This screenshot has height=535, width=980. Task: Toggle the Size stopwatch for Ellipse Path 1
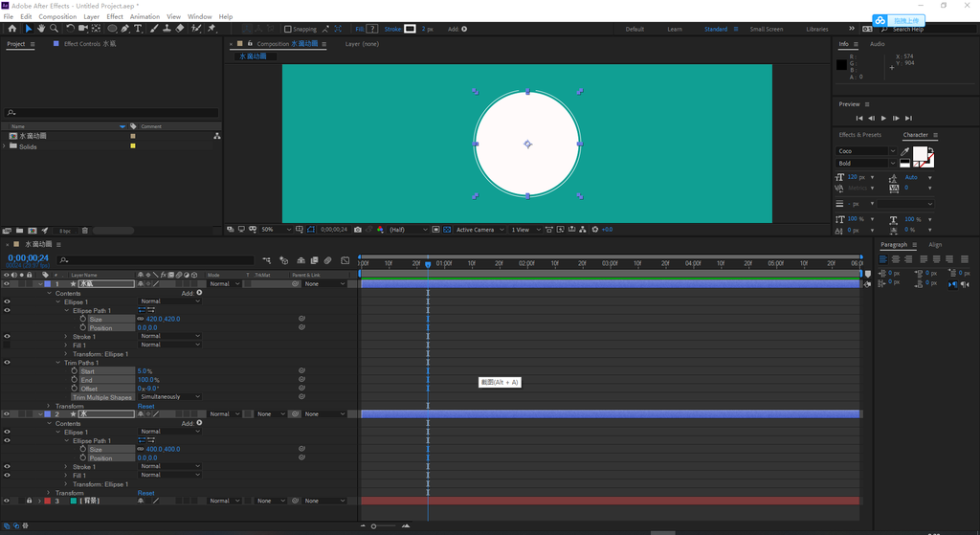[82, 319]
